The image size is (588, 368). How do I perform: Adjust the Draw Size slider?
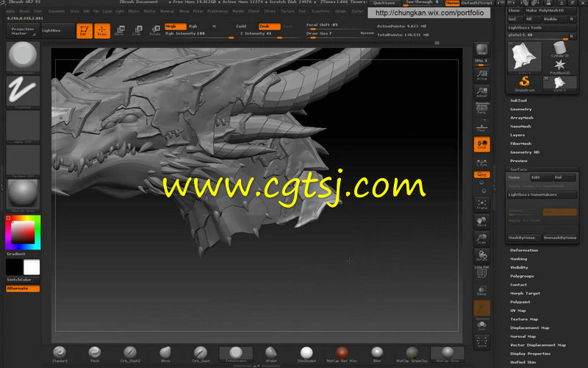tap(340, 34)
